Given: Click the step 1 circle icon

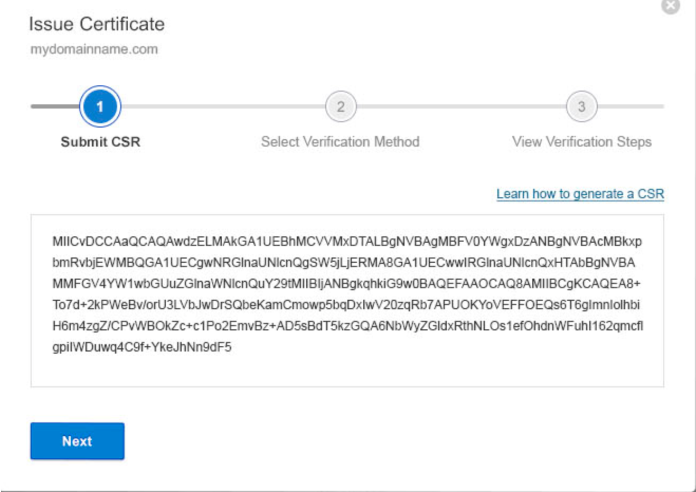Looking at the screenshot, I should [100, 107].
